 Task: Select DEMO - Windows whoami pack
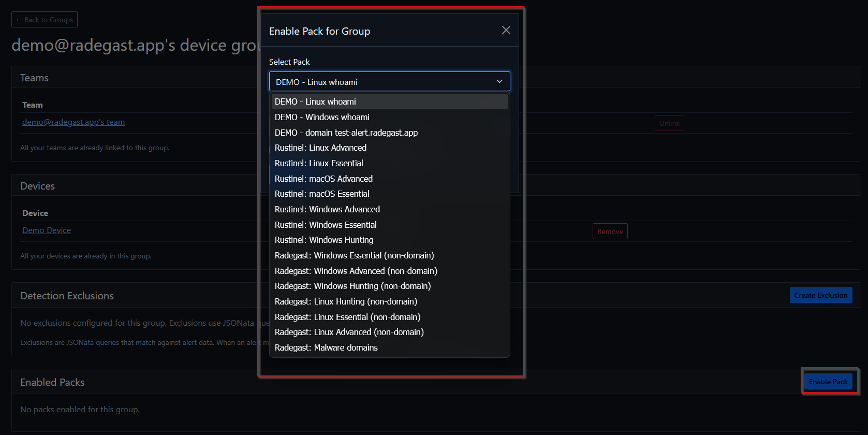coord(390,117)
